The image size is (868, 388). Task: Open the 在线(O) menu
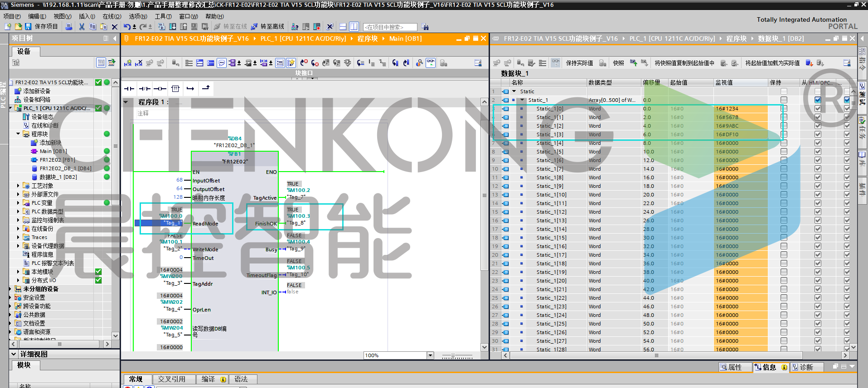[x=112, y=16]
